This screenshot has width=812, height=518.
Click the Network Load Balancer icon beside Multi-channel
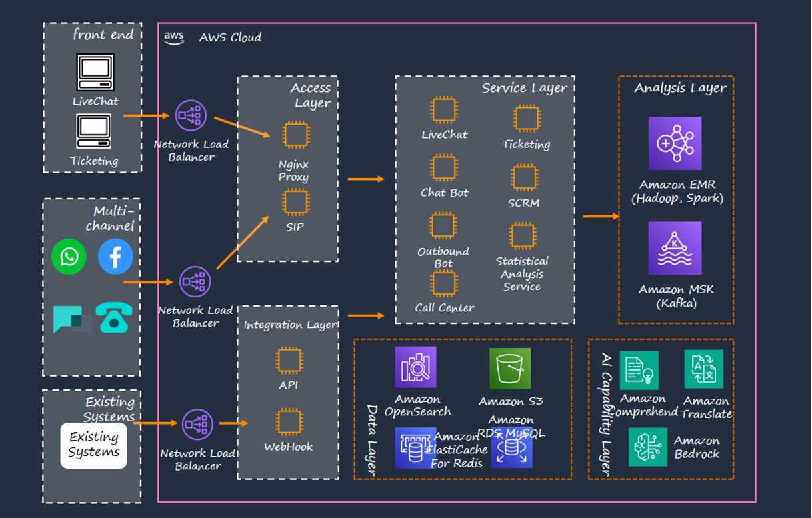pos(195,281)
